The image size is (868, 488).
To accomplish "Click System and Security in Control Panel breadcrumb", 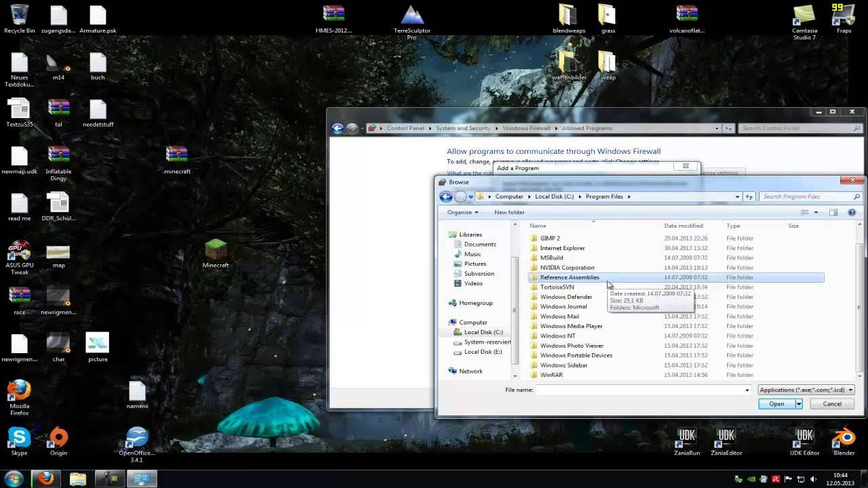I will point(463,128).
